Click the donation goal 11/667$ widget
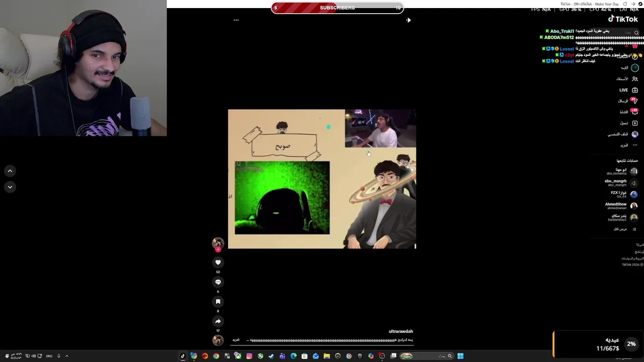The height and width of the screenshot is (362, 644). (598, 344)
